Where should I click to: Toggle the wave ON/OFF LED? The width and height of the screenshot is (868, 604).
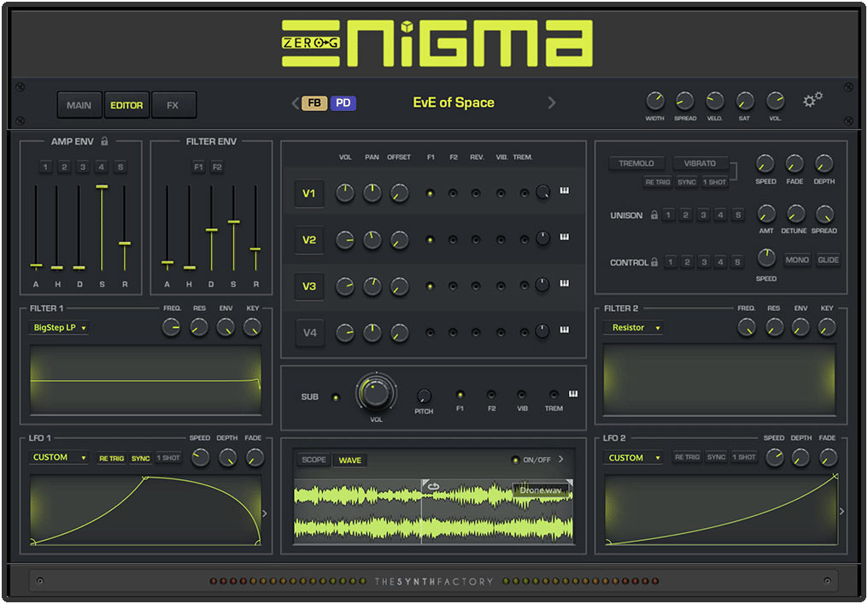tap(515, 460)
